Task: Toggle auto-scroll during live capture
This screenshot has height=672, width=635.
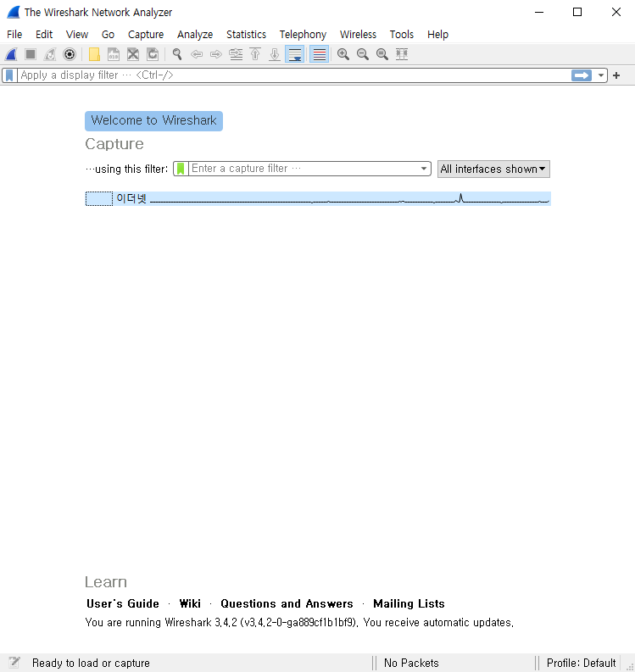Action: pyautogui.click(x=294, y=54)
